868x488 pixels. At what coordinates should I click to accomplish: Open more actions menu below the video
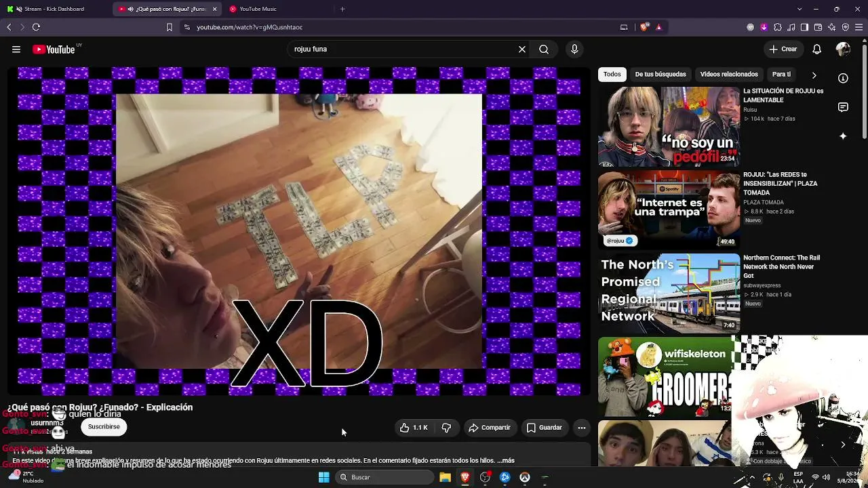coord(581,428)
